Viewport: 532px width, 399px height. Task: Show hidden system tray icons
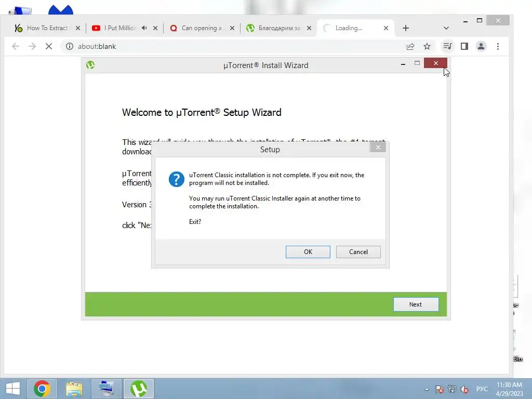(x=427, y=389)
